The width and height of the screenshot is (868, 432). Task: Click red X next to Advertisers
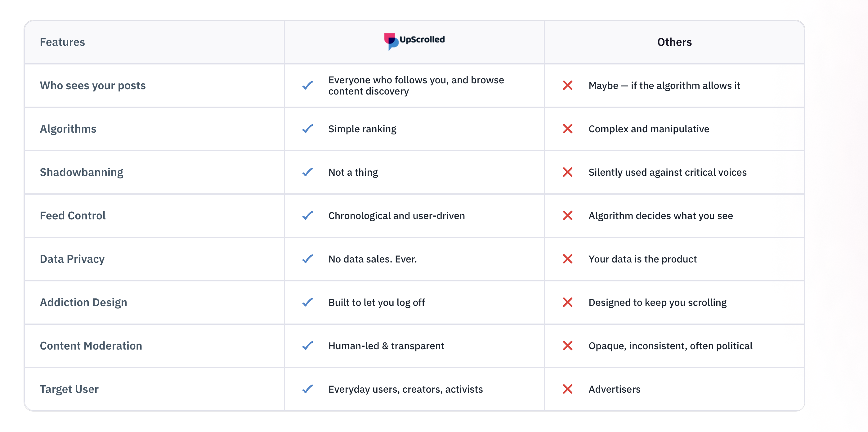(567, 389)
